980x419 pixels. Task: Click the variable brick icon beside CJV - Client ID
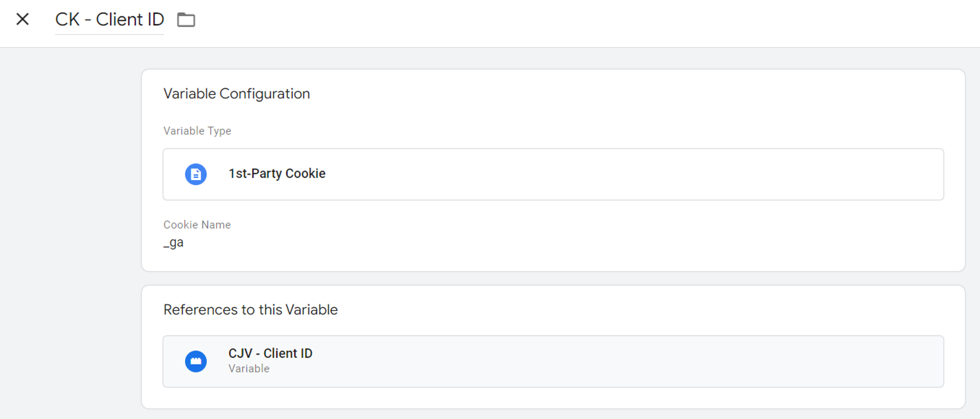click(196, 360)
